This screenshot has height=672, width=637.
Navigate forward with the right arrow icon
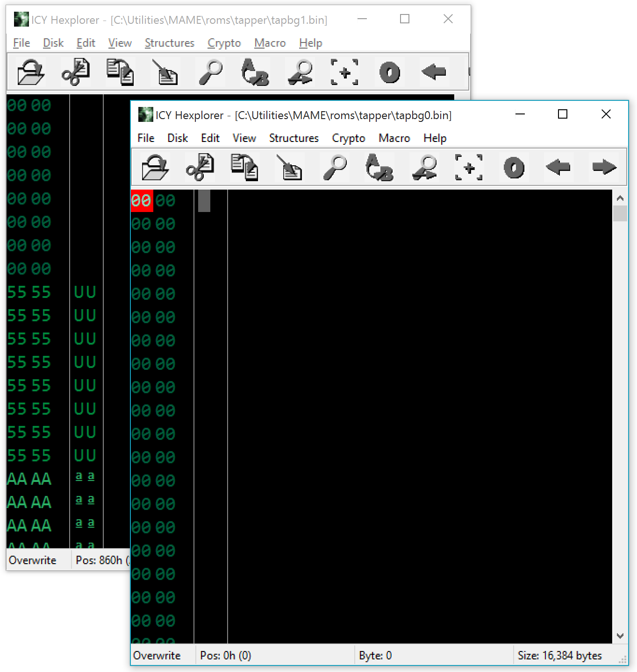tap(604, 167)
